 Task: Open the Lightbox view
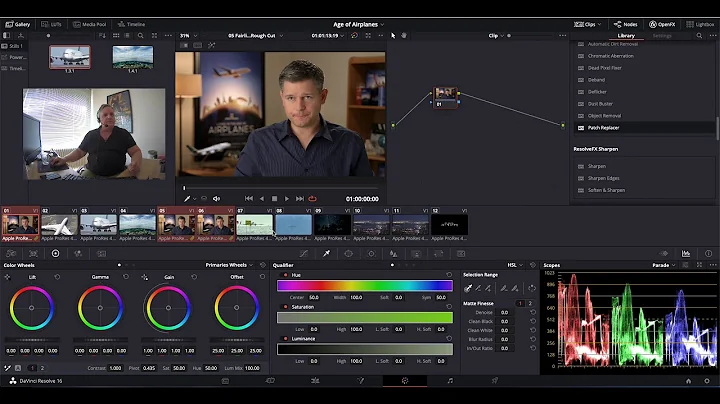[x=700, y=24]
